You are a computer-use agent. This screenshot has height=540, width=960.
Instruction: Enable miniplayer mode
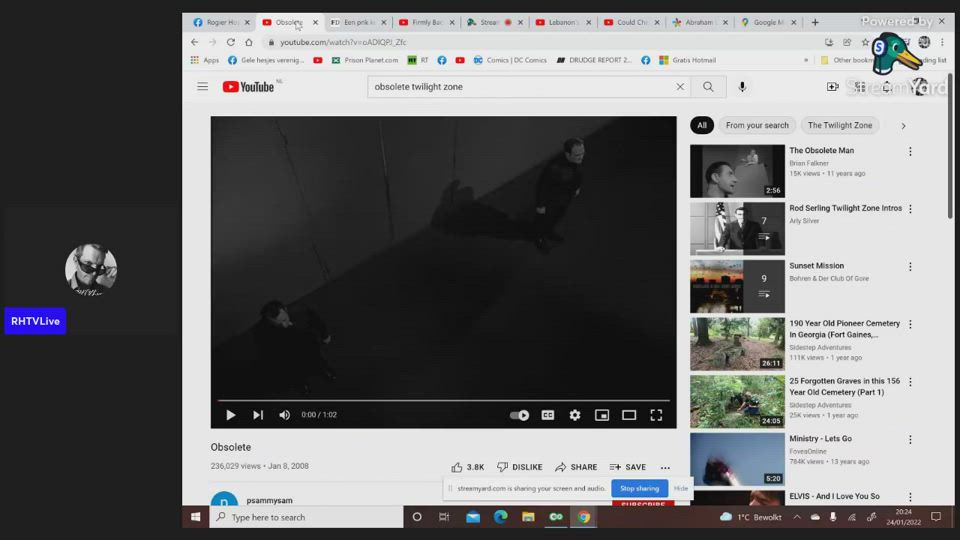tap(602, 415)
